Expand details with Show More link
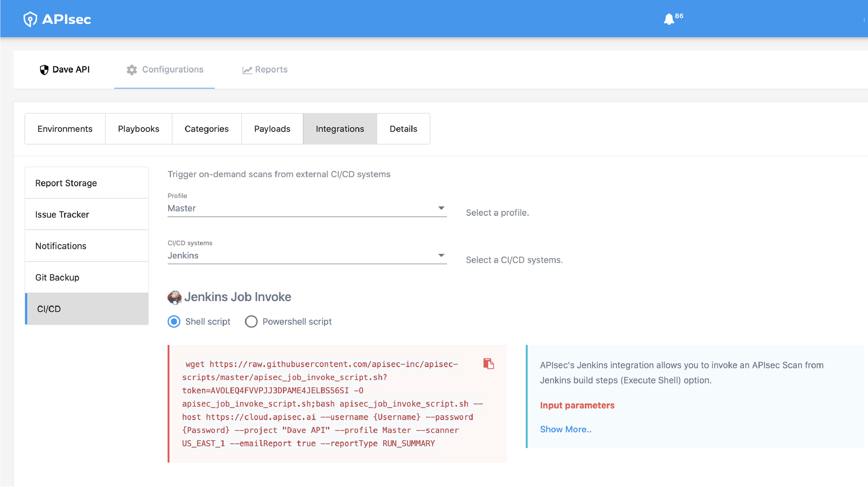 tap(566, 429)
